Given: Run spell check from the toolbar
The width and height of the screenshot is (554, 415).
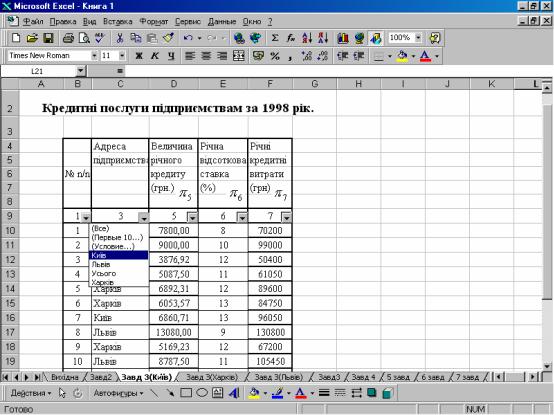Looking at the screenshot, I should tap(100, 38).
